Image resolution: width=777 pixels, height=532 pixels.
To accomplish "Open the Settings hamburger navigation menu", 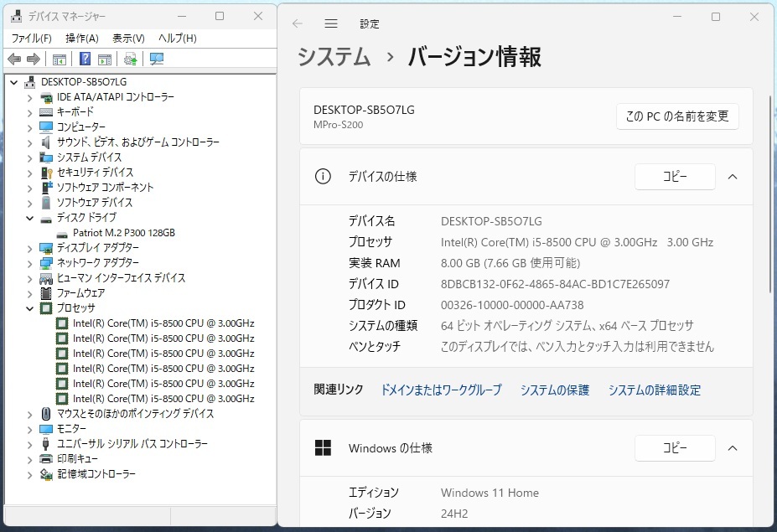I will [x=331, y=23].
